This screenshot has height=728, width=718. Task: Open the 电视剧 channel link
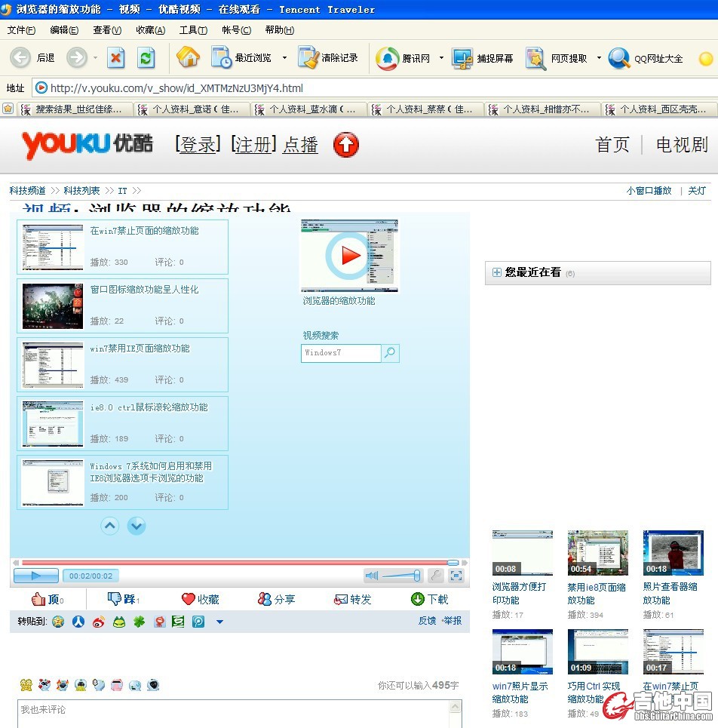click(682, 145)
